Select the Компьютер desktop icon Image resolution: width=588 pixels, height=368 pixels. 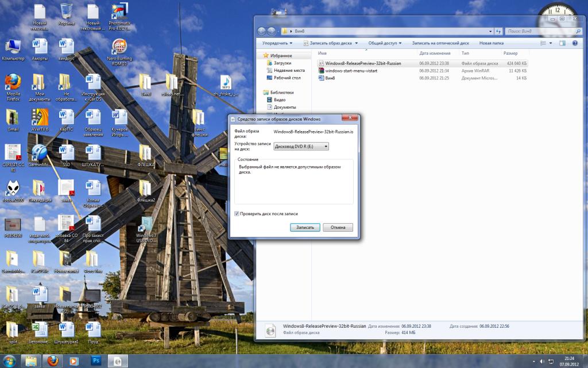click(x=13, y=47)
